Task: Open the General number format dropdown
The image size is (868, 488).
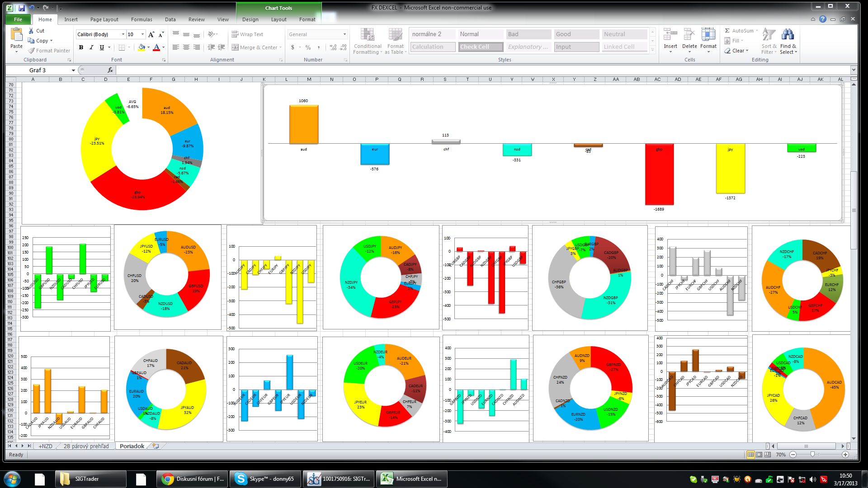Action: 344,34
